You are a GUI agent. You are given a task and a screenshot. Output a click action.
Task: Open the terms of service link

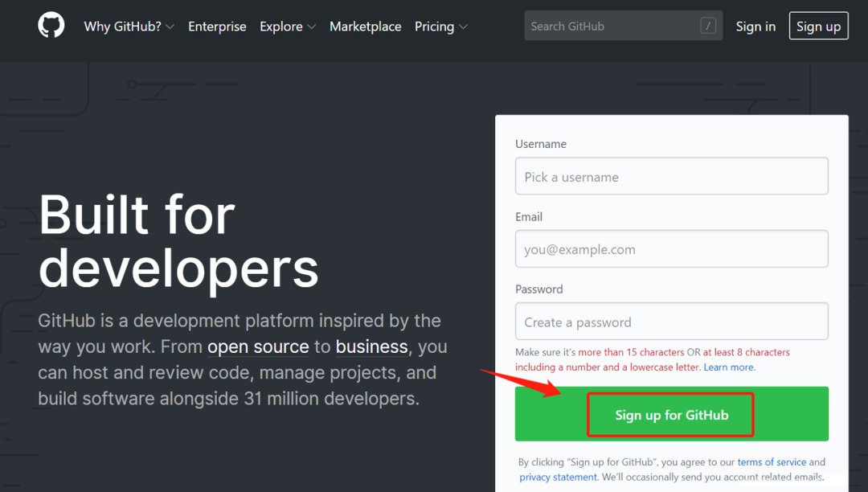coord(772,462)
